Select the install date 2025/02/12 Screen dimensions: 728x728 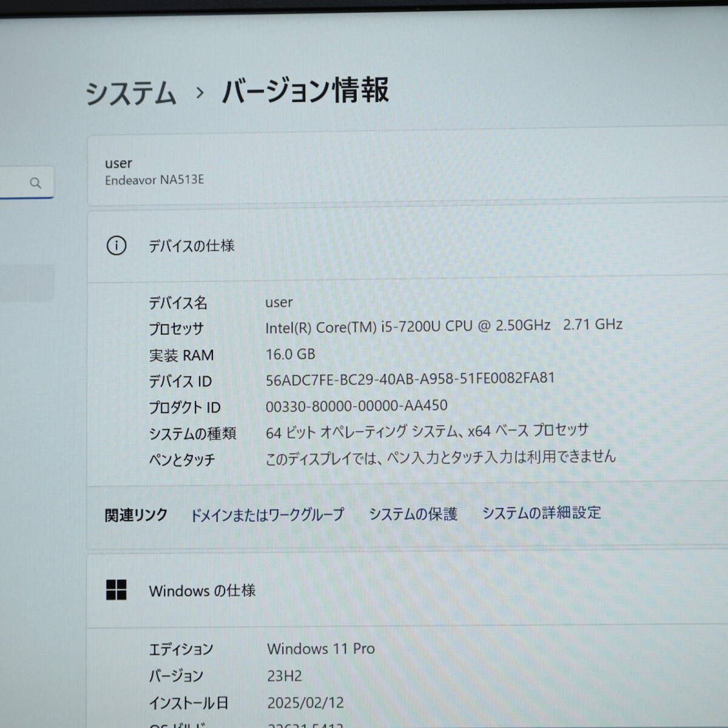pos(306,703)
